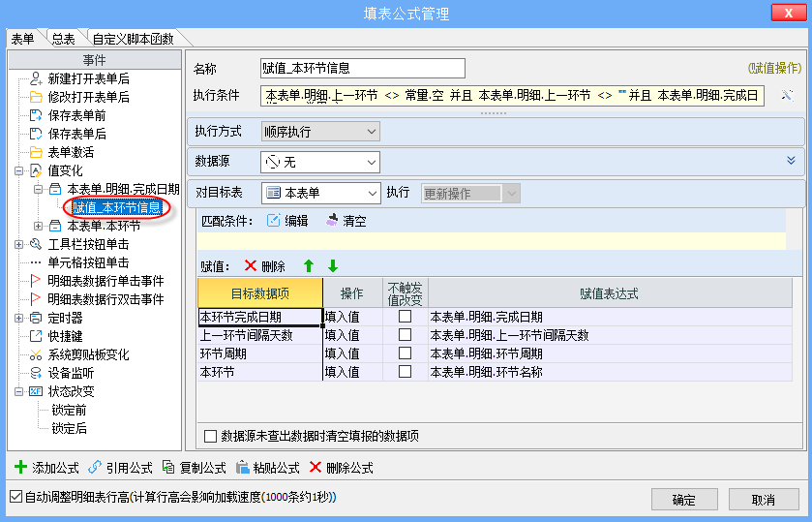Image resolution: width=812 pixels, height=522 pixels.
Task: Toggle 不触发值改变 for 本环节完成日期 row
Action: pos(405,317)
